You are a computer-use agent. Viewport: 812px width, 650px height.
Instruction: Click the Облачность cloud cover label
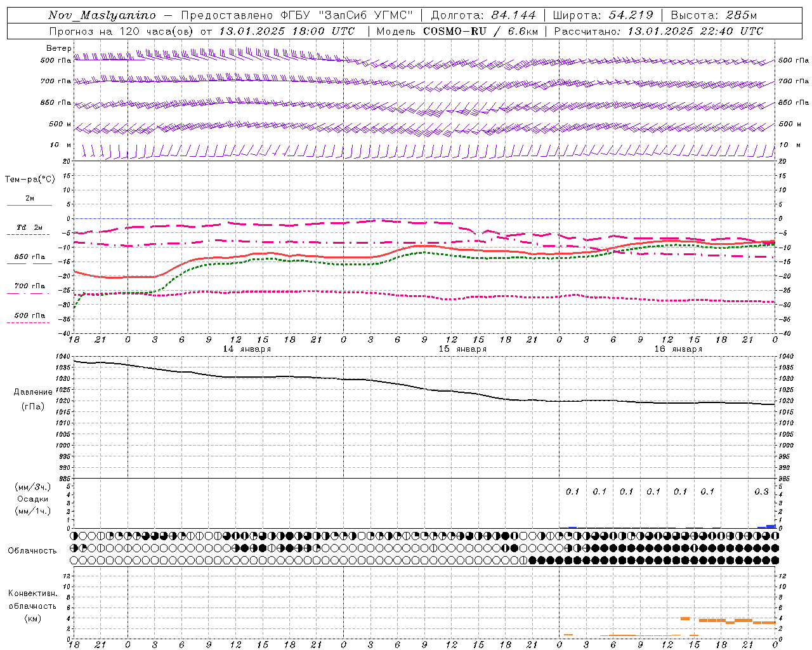click(x=32, y=550)
